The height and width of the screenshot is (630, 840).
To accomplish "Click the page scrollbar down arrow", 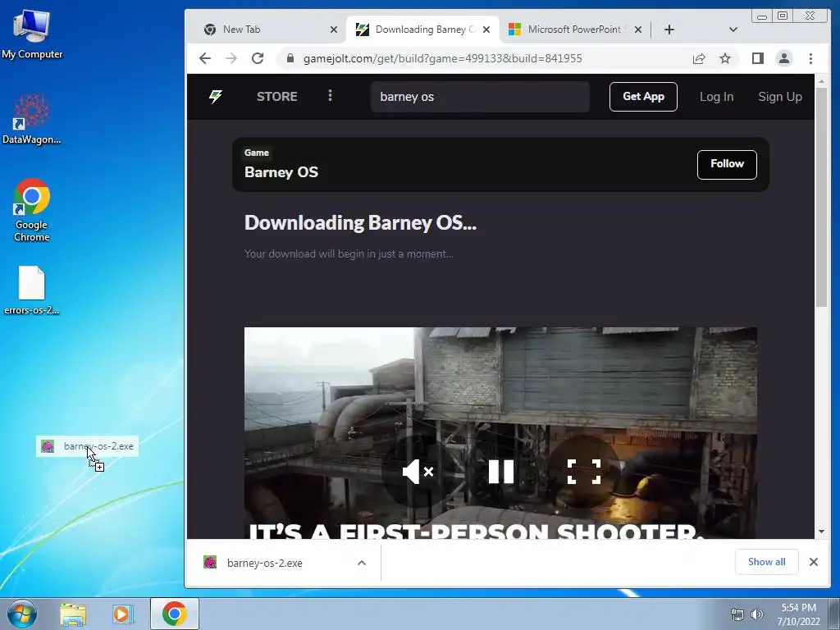I will tap(821, 532).
